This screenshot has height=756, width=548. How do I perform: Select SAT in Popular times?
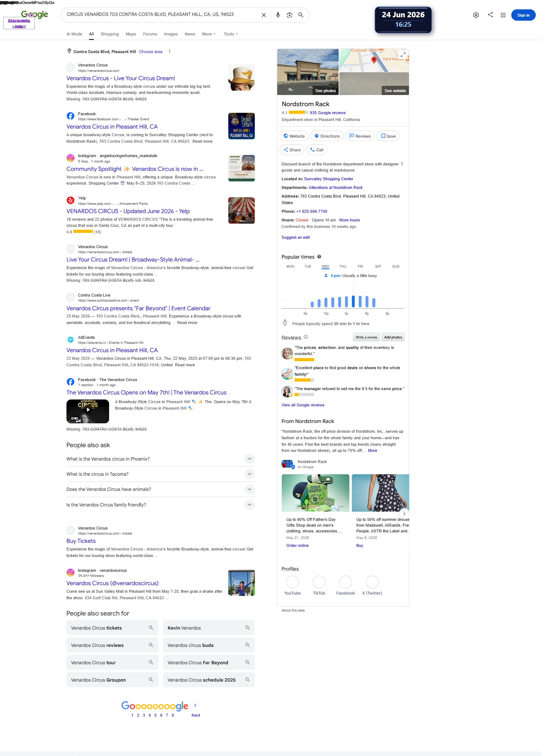tap(378, 267)
